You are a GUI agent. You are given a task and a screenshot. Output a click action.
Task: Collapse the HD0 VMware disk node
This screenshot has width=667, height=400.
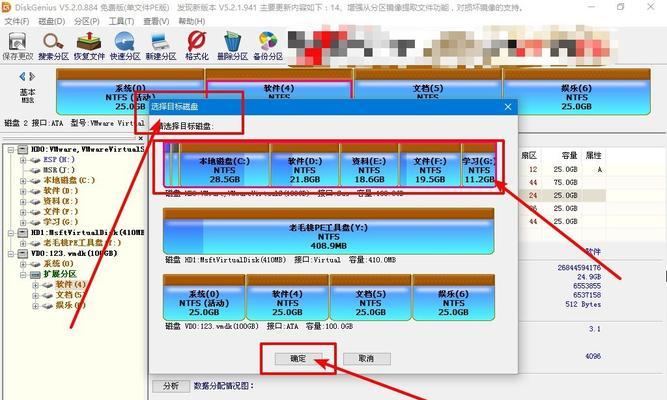(x=11, y=149)
